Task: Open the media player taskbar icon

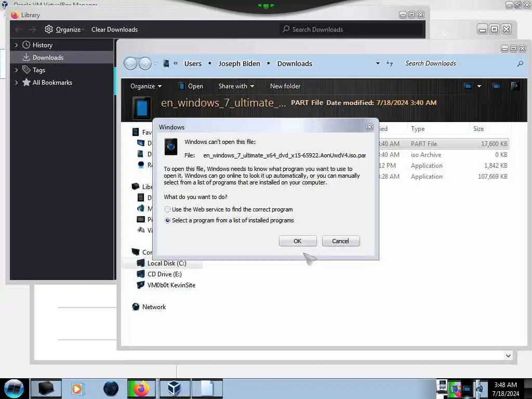Action: (x=77, y=389)
